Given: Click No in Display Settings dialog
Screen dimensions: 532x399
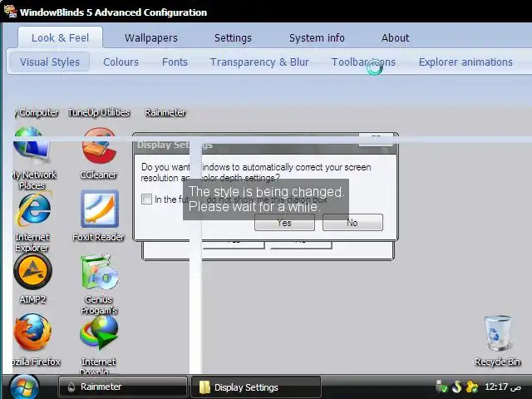Looking at the screenshot, I should 352,223.
